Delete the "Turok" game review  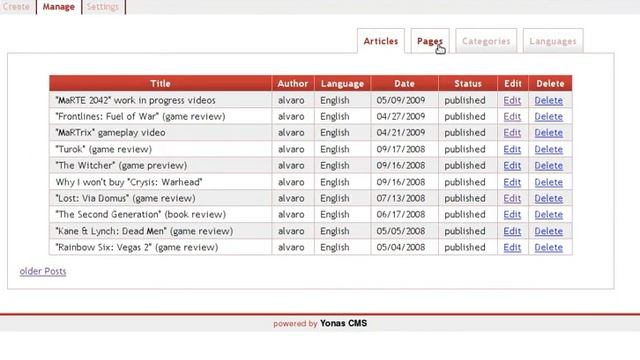click(x=549, y=149)
